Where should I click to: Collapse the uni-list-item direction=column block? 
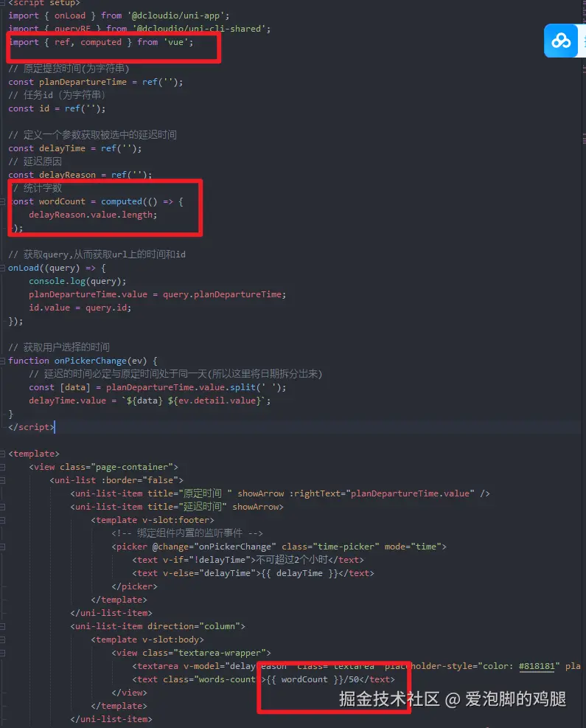coord(3,626)
